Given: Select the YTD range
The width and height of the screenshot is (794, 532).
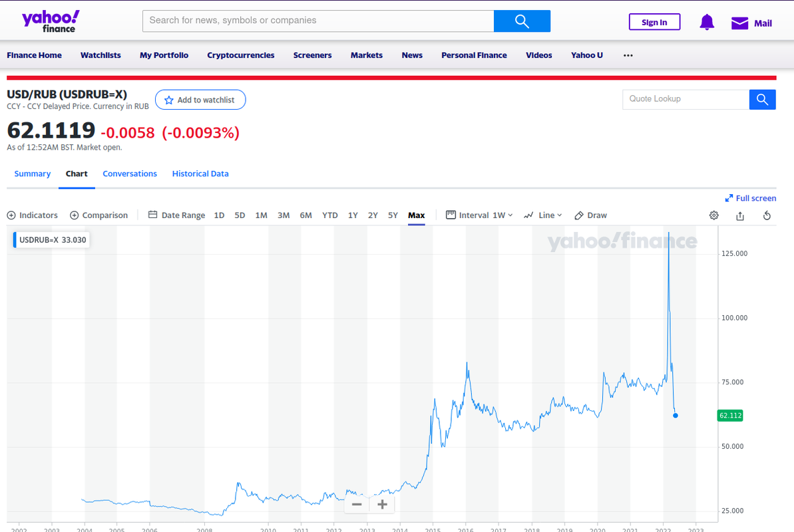Looking at the screenshot, I should (329, 215).
